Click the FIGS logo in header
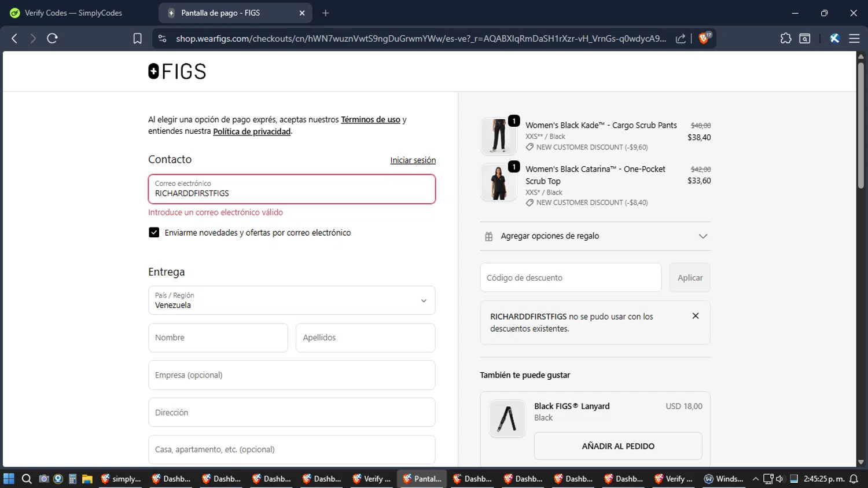The width and height of the screenshot is (868, 488). 177,71
